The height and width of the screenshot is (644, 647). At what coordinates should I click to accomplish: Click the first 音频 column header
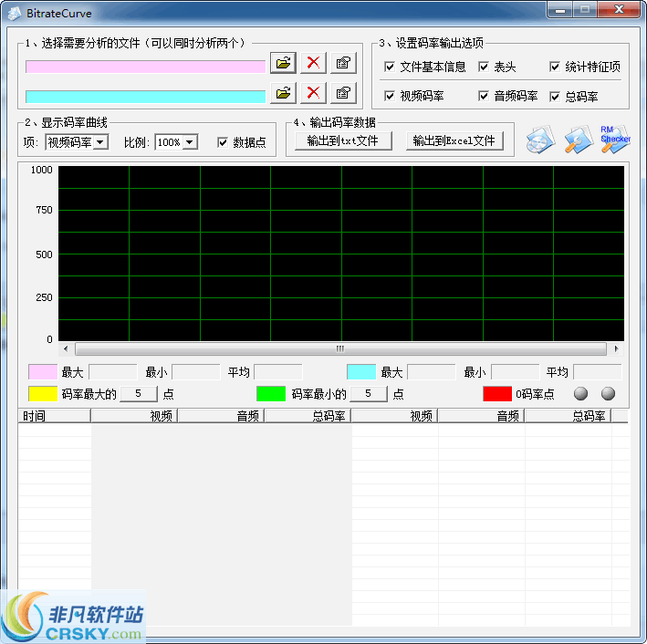pyautogui.click(x=221, y=416)
